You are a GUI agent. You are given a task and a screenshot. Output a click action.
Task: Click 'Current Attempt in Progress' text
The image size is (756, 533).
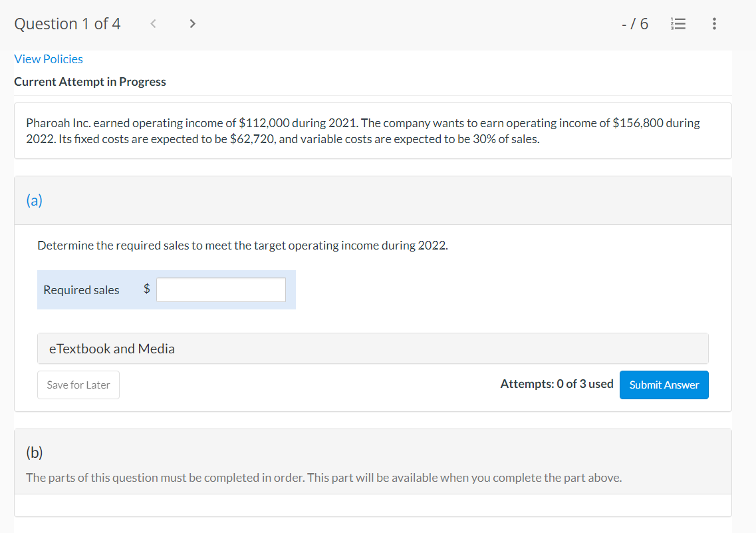pyautogui.click(x=90, y=82)
